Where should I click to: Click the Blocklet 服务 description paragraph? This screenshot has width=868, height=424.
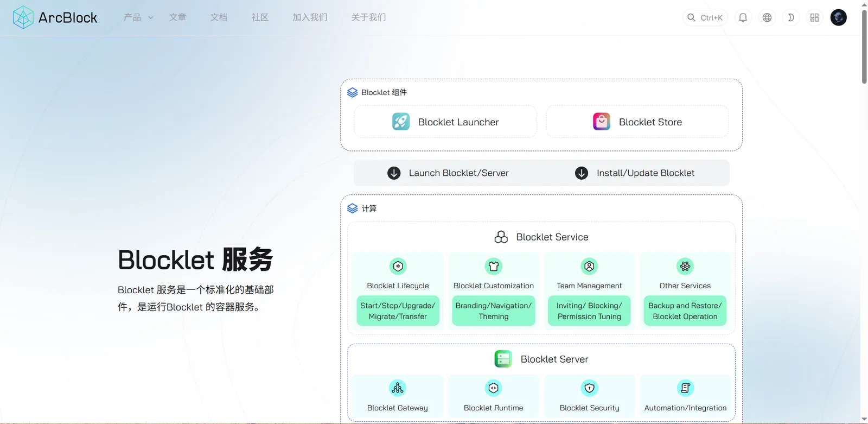coord(196,298)
